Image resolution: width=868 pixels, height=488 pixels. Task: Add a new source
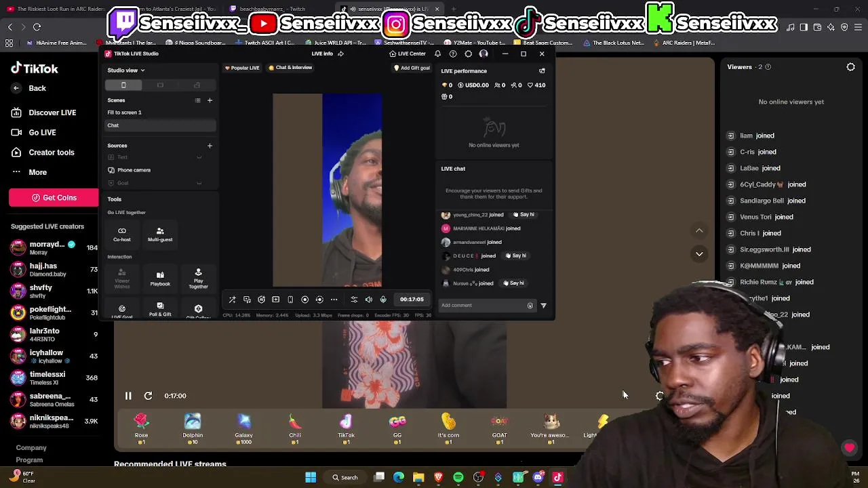tap(210, 145)
